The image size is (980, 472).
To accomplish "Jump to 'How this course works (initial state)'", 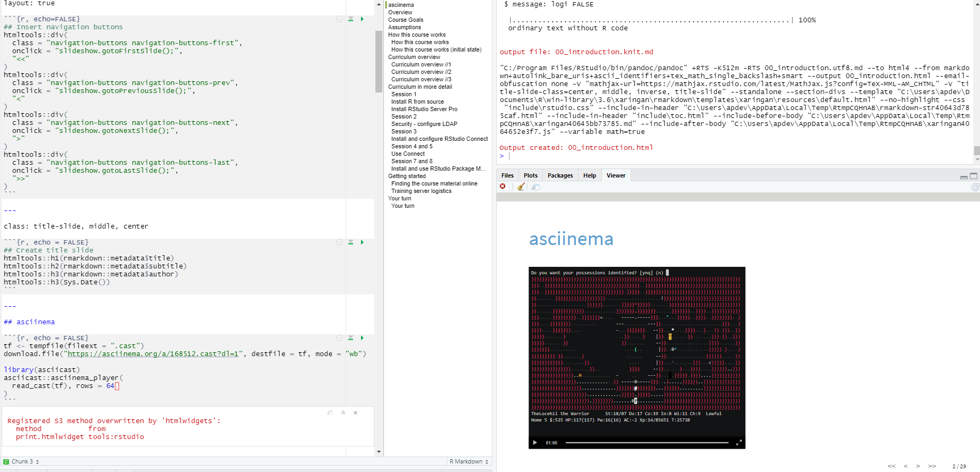I will coord(437,49).
